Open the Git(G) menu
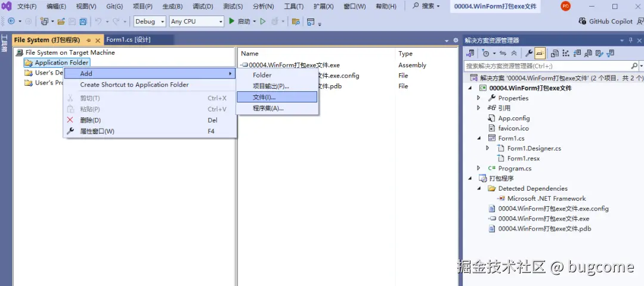Image resolution: width=644 pixels, height=286 pixels. point(114,6)
